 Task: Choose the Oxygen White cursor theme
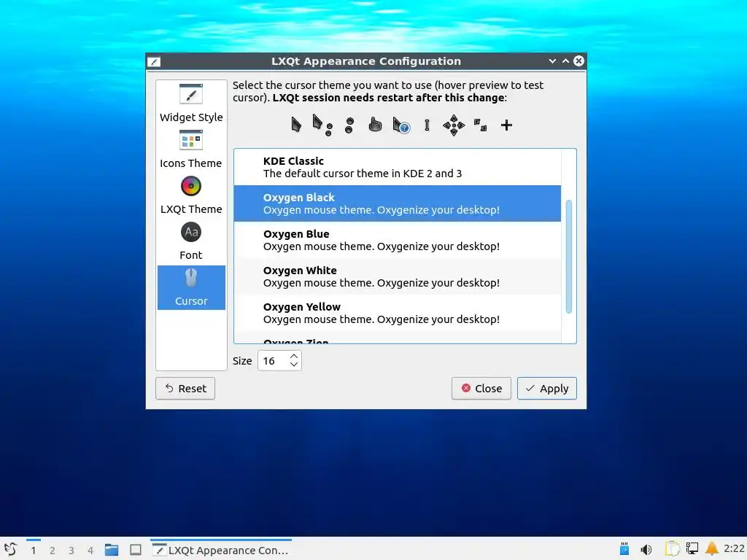pyautogui.click(x=398, y=276)
